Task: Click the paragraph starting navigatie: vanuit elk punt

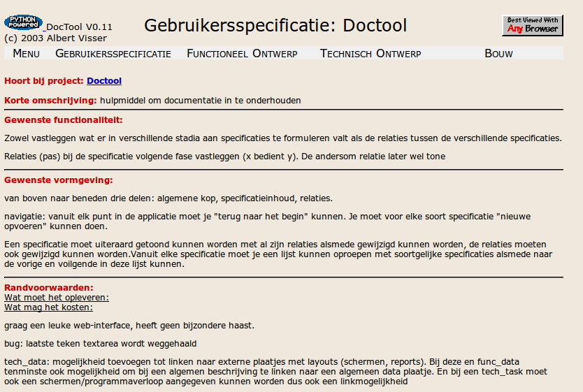Action: coord(267,222)
